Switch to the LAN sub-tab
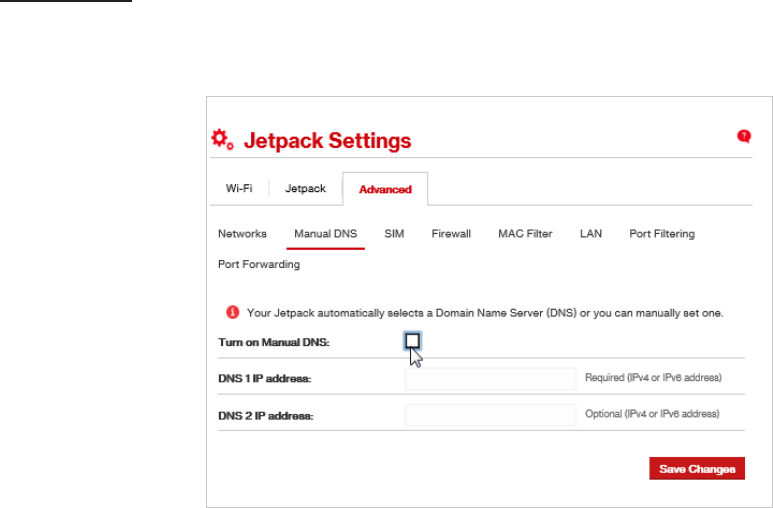This screenshot has height=508, width=773. pos(591,234)
